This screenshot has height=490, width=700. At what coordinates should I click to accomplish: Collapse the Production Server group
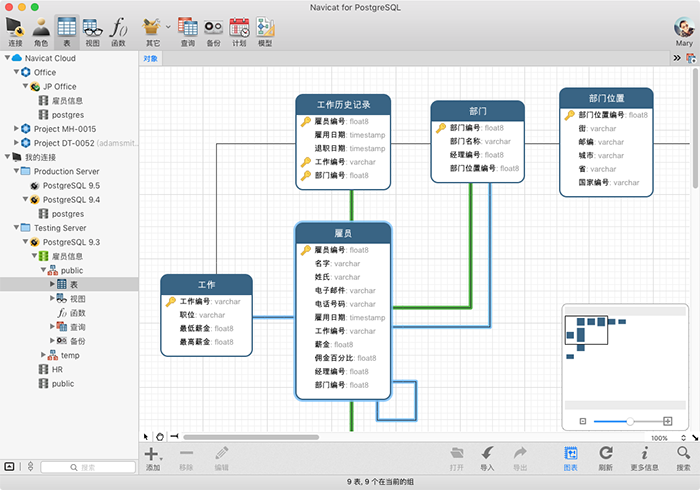(x=16, y=170)
